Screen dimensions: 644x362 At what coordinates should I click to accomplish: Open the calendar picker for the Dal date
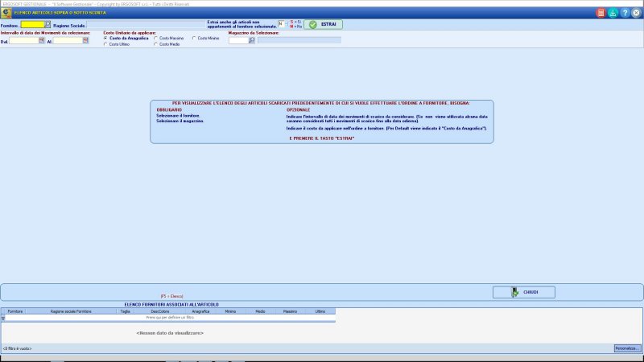(42, 40)
